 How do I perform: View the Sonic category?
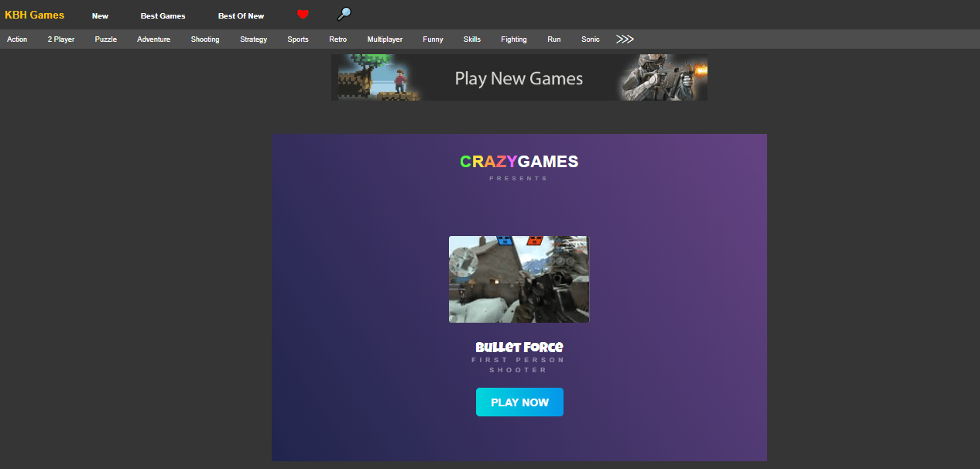(x=591, y=39)
